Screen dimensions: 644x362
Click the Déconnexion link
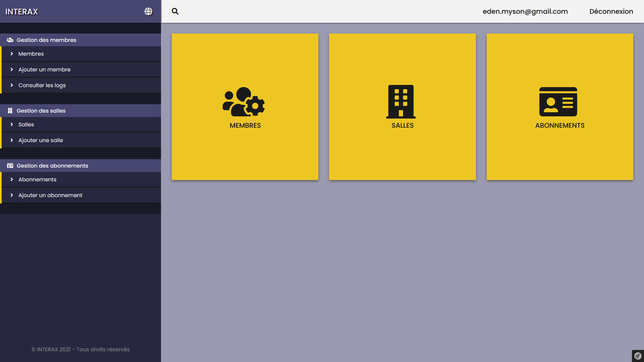pos(611,11)
